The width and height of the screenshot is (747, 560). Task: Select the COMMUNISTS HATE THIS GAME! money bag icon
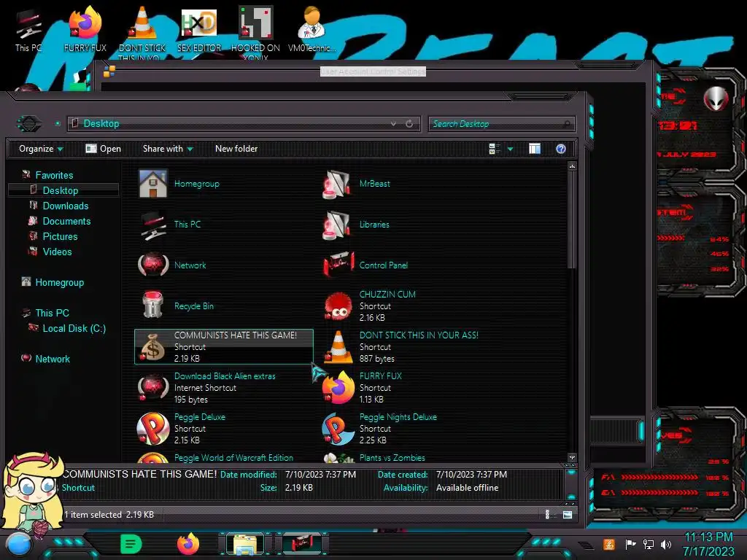tap(153, 347)
